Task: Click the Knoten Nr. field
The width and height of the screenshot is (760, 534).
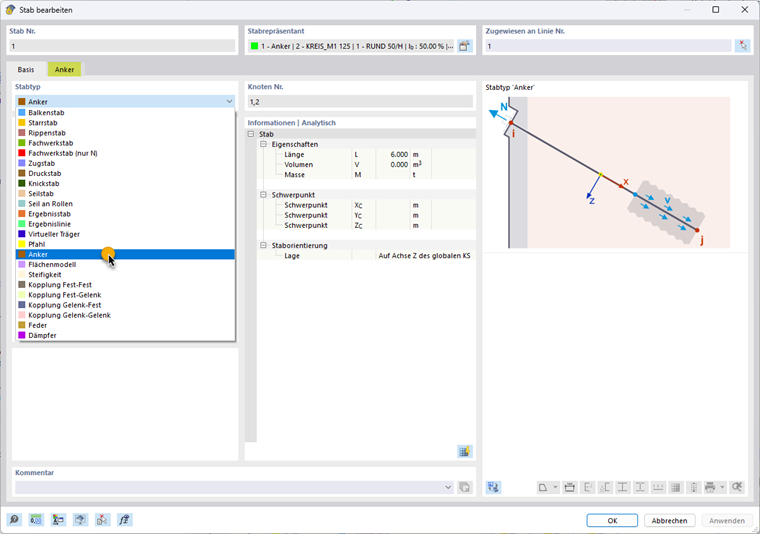Action: click(x=360, y=102)
